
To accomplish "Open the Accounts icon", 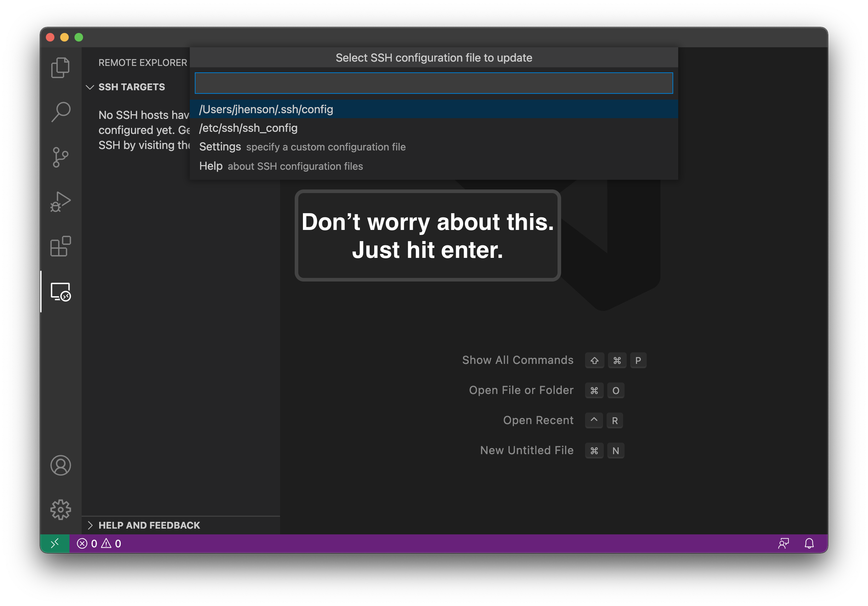I will (x=61, y=465).
